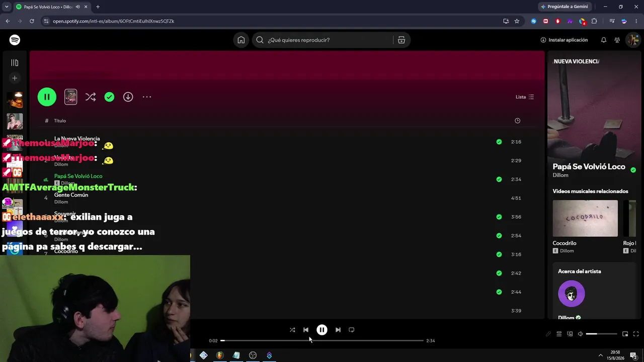Screen dimensions: 644x362
Task: Adjust the volume slider
Action: pos(601,334)
